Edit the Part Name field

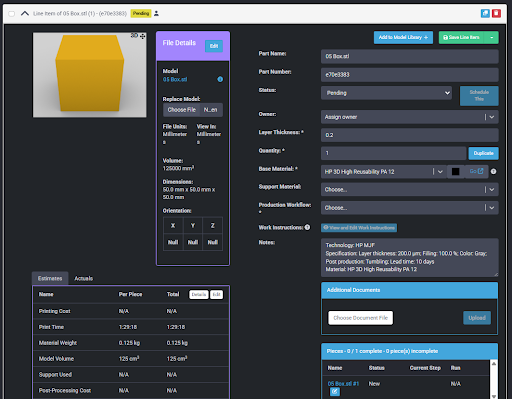click(x=410, y=56)
